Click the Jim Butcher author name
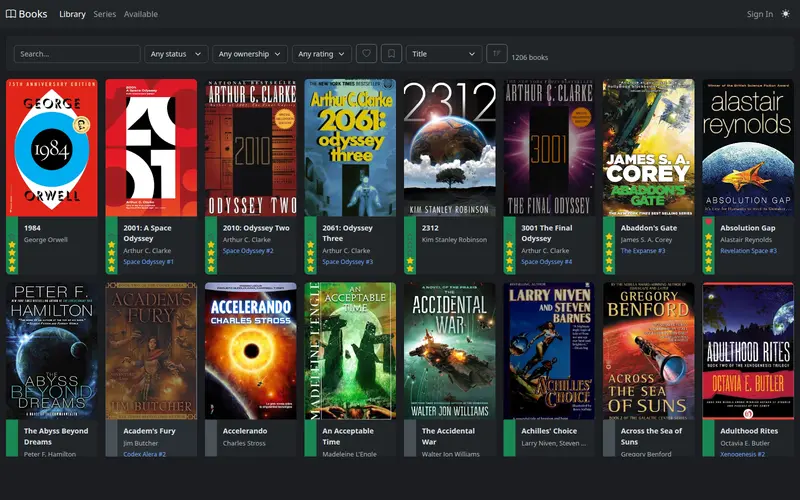 (x=140, y=443)
